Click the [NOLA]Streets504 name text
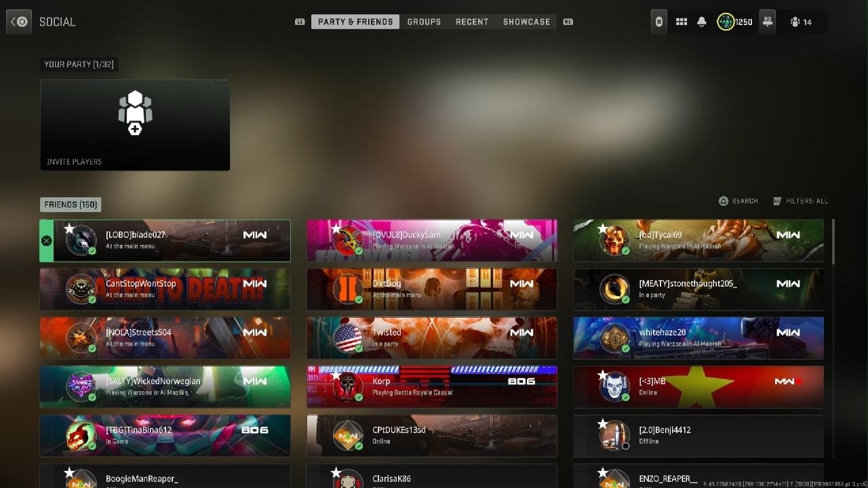Image resolution: width=868 pixels, height=488 pixels. (138, 332)
